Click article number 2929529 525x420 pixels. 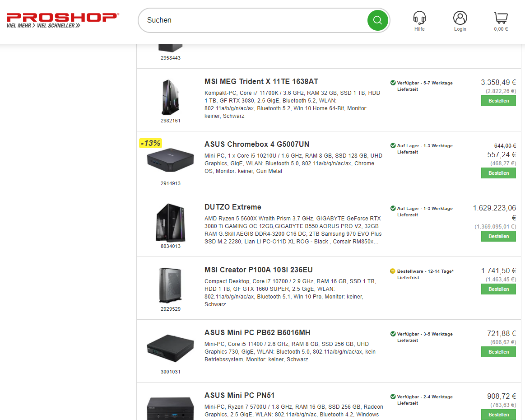coord(171,309)
